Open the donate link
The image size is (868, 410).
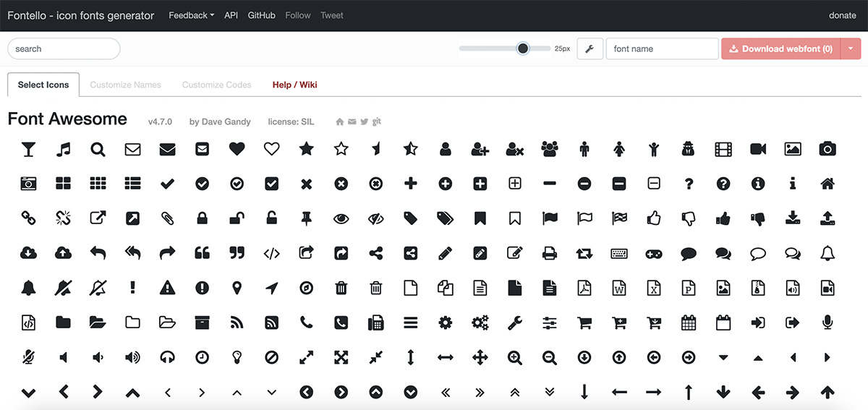pos(842,15)
